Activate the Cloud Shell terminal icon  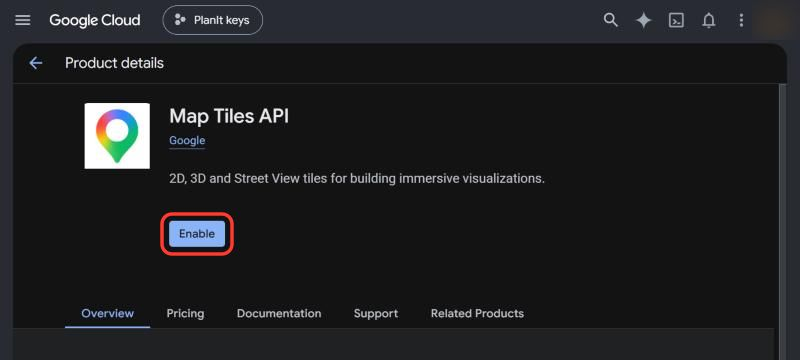coord(676,20)
